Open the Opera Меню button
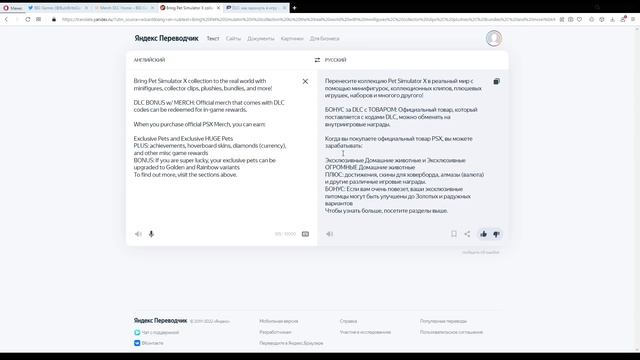The height and width of the screenshot is (360, 640). click(x=13, y=8)
